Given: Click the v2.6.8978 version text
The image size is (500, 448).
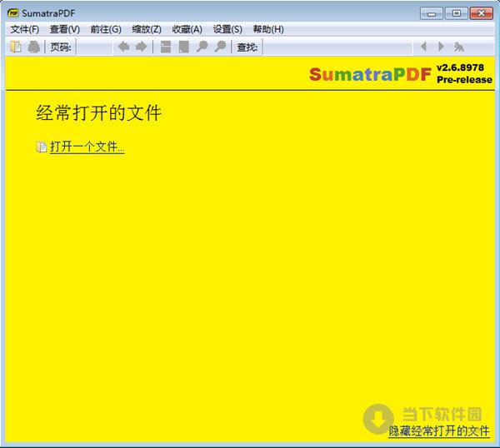Looking at the screenshot, I should (x=460, y=67).
